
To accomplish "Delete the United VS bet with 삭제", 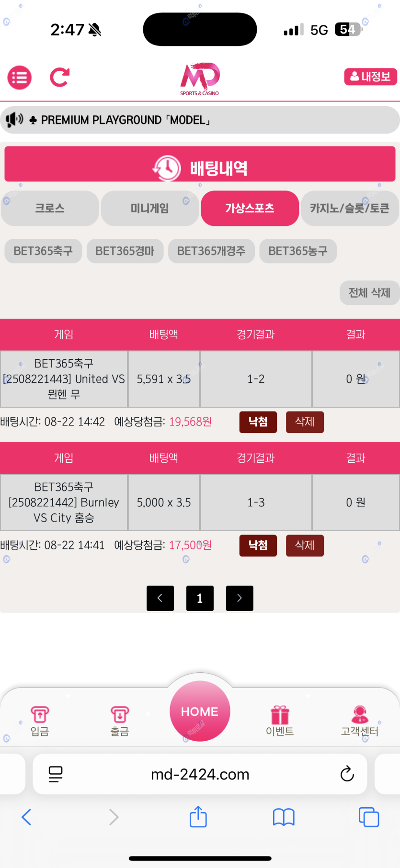I will 305,422.
